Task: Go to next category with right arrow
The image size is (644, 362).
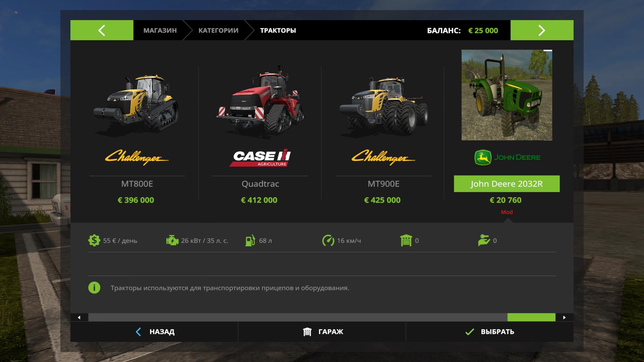Action: (542, 30)
